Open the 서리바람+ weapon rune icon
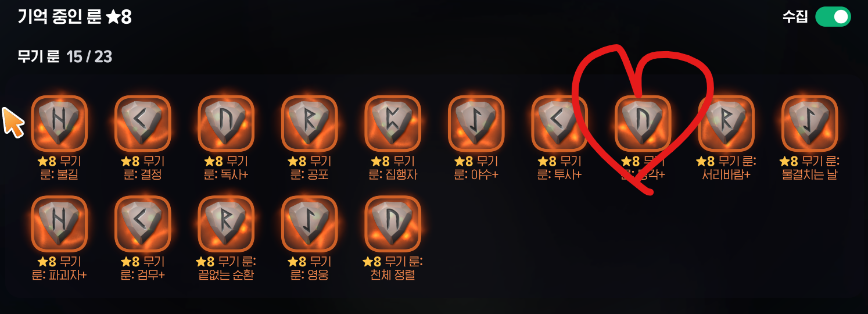Viewport: 868px width, 314px height. [x=726, y=123]
